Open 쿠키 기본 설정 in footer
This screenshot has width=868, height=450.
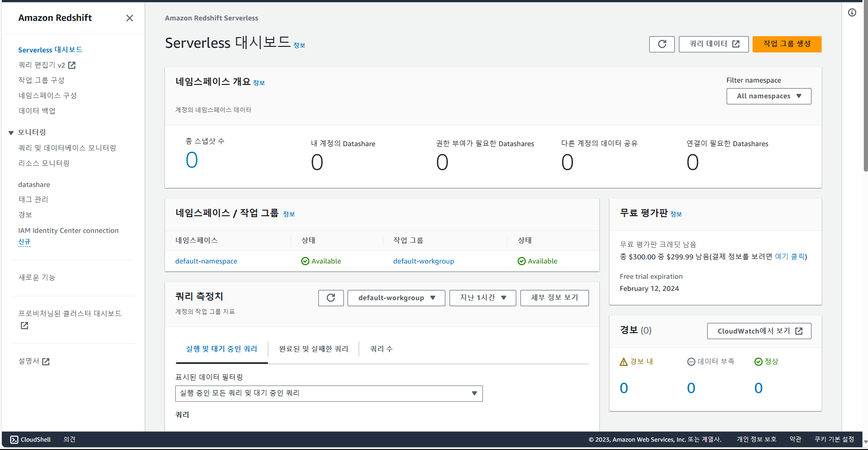[x=834, y=439]
